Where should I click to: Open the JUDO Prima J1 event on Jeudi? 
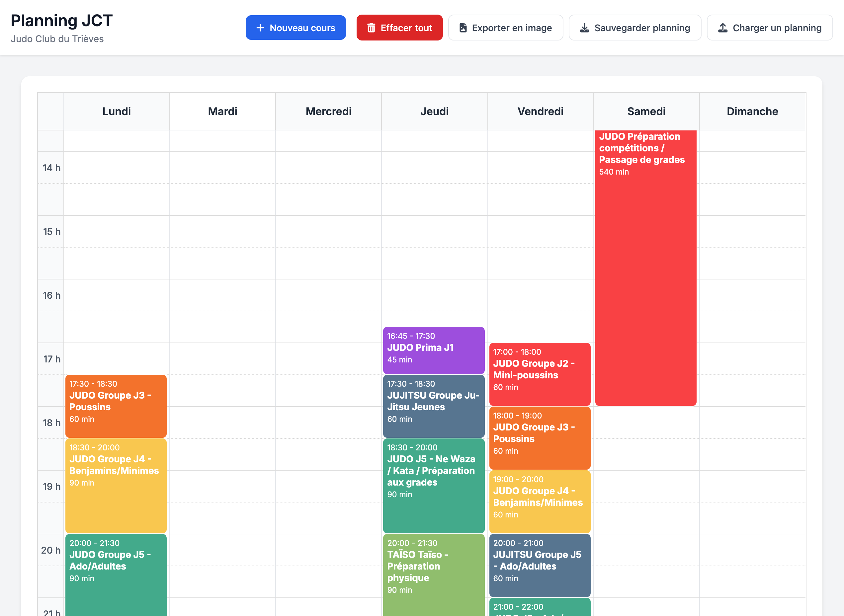coord(433,349)
